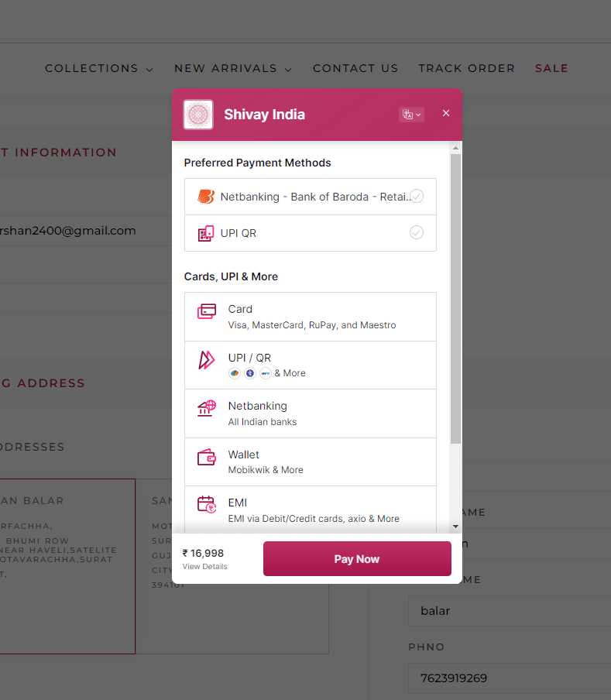
Task: Click the Netbanking bank globe icon
Action: (207, 408)
